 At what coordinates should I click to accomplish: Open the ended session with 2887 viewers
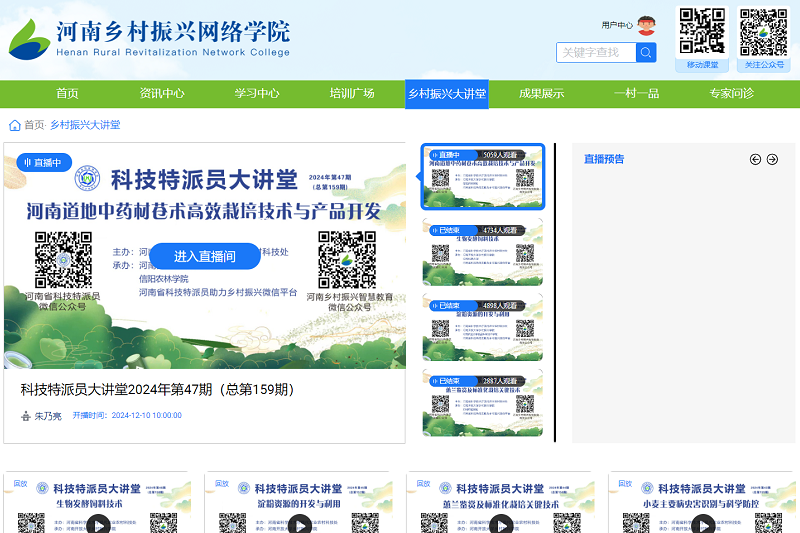tap(484, 401)
